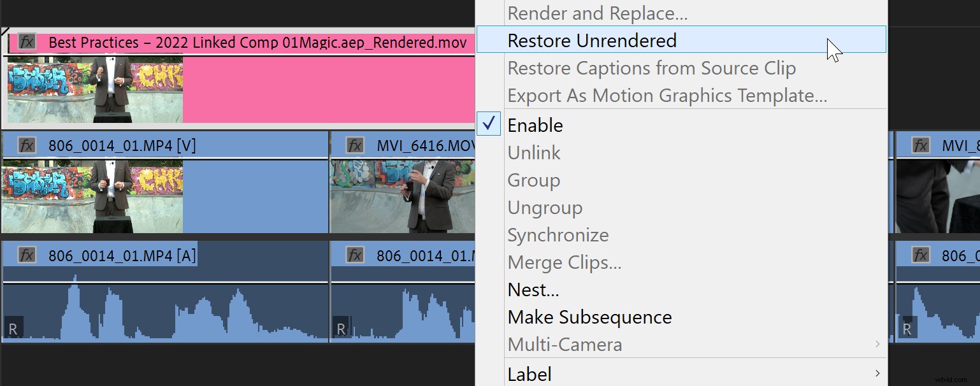Select Nest from the context menu

533,289
